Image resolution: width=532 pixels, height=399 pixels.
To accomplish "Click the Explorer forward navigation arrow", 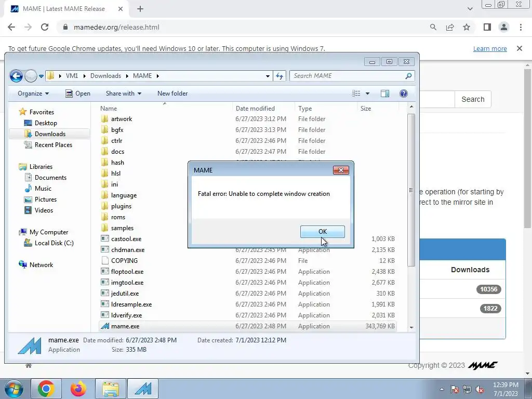I will 31,76.
